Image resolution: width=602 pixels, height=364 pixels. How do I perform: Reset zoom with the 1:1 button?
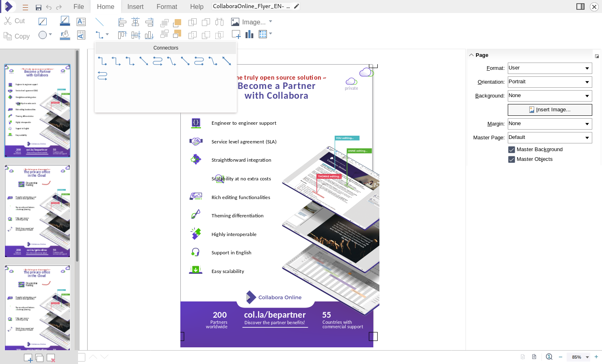coord(549,357)
